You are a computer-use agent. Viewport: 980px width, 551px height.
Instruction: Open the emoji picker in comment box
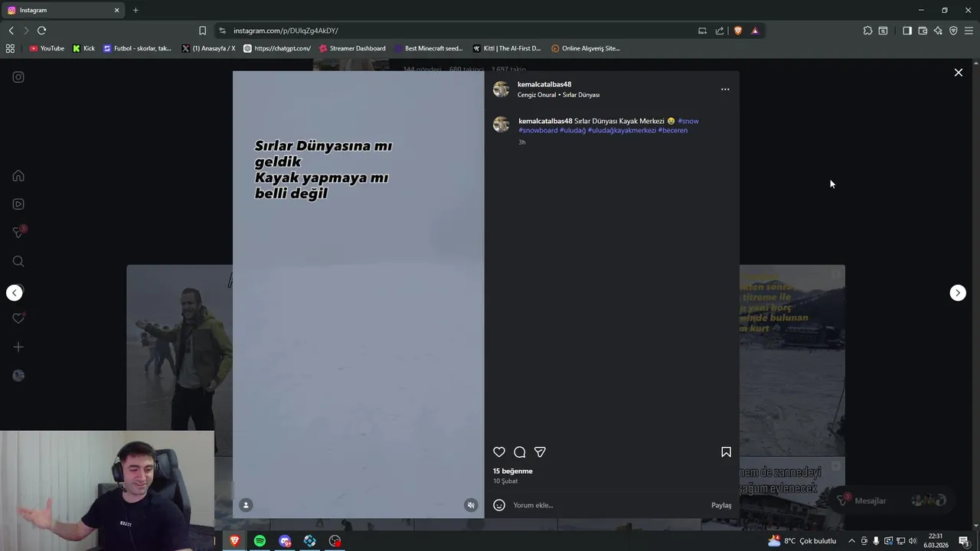(x=499, y=505)
